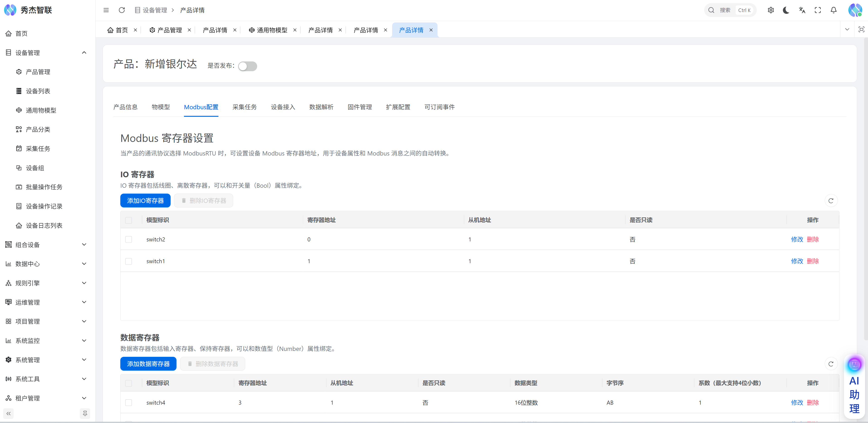Viewport: 868px width, 423px height.
Task: Check the switch2 row checkbox
Action: click(x=128, y=239)
